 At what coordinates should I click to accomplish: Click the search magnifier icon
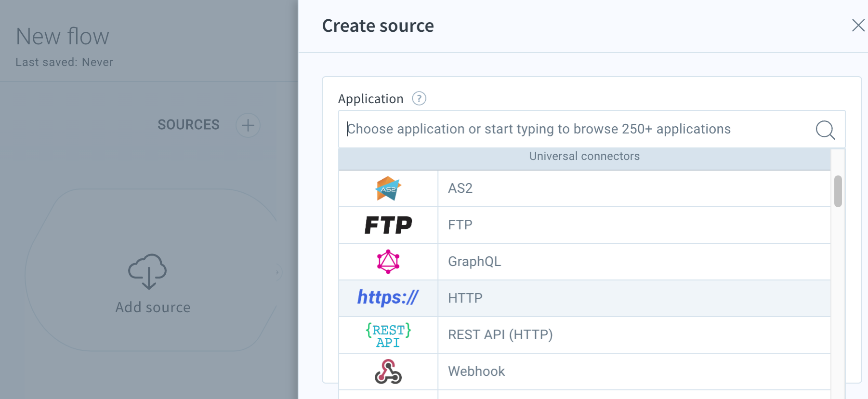coord(825,130)
